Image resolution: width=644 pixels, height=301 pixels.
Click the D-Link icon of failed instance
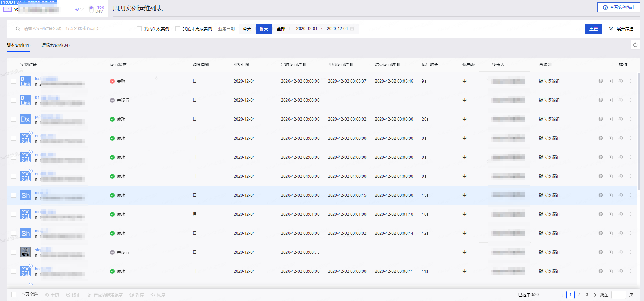coord(26,81)
